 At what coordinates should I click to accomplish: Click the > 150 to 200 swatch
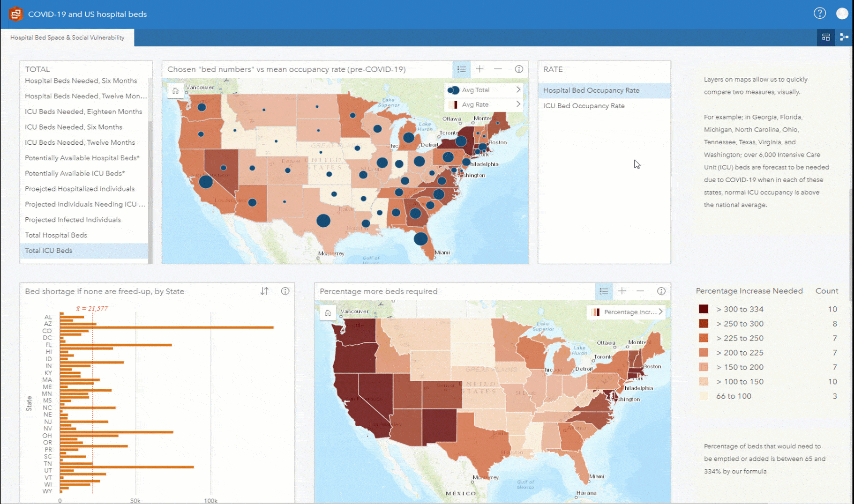pyautogui.click(x=703, y=367)
